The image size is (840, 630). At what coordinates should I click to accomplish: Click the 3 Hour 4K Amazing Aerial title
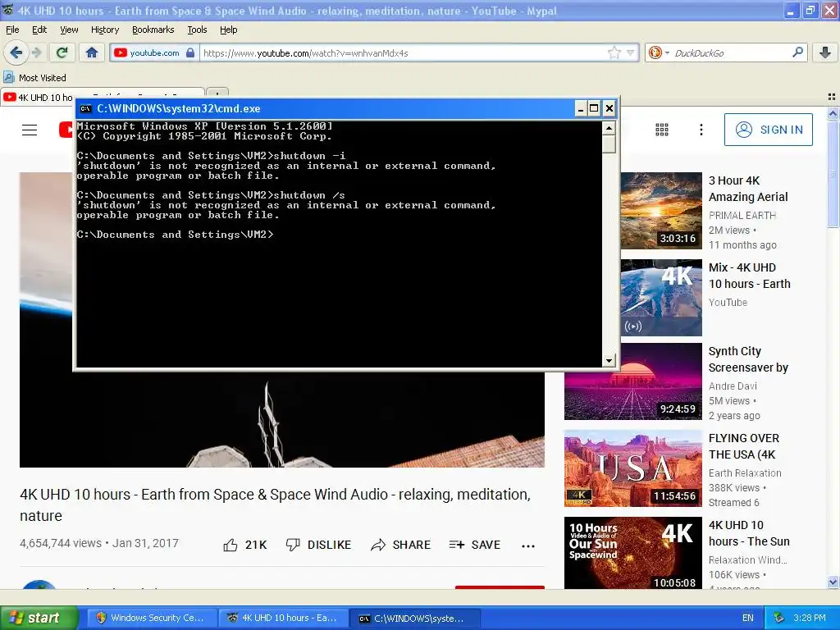coord(748,189)
